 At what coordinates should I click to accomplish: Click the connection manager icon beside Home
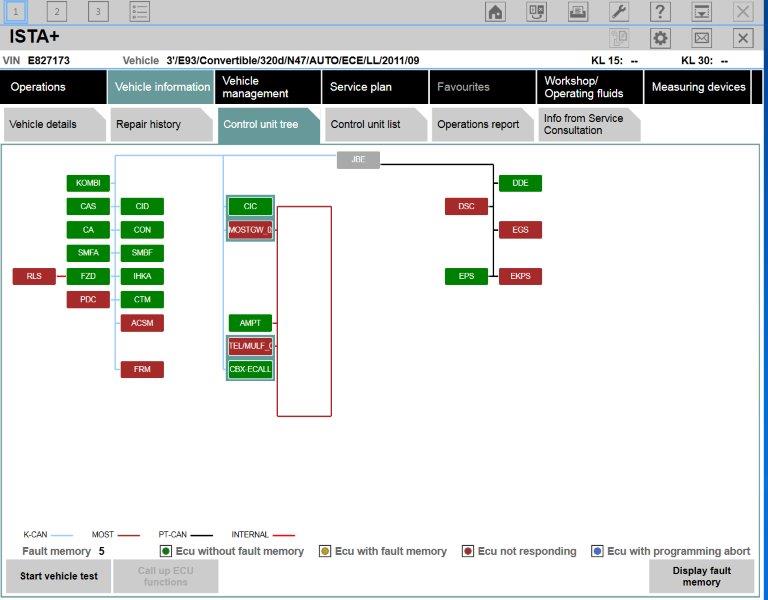tap(537, 12)
